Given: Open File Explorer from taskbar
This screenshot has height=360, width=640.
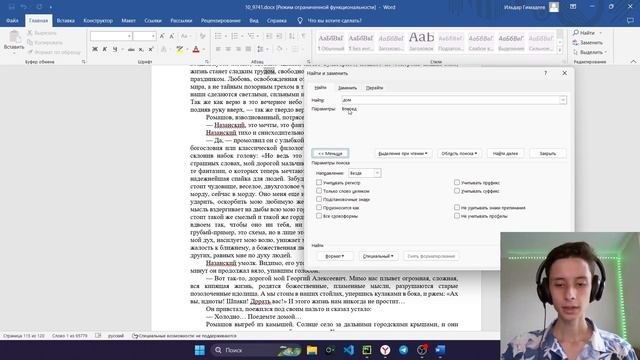Looking at the screenshot, I should click(312, 350).
